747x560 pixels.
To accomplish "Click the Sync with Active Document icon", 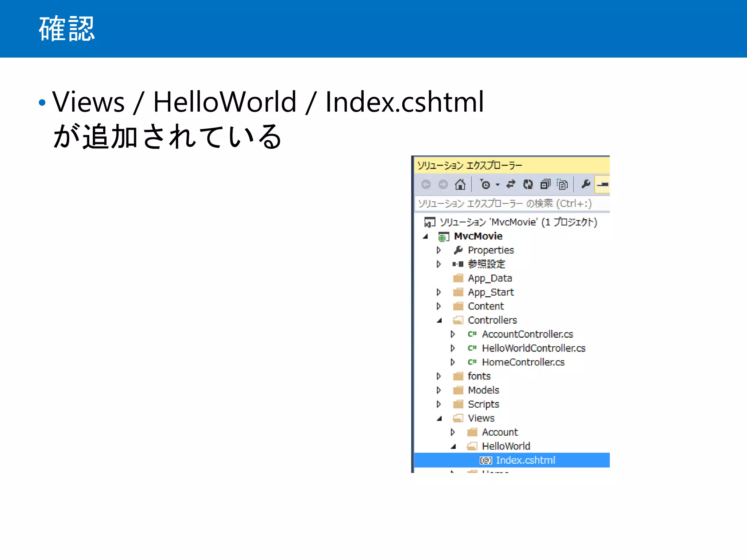I will [x=511, y=184].
